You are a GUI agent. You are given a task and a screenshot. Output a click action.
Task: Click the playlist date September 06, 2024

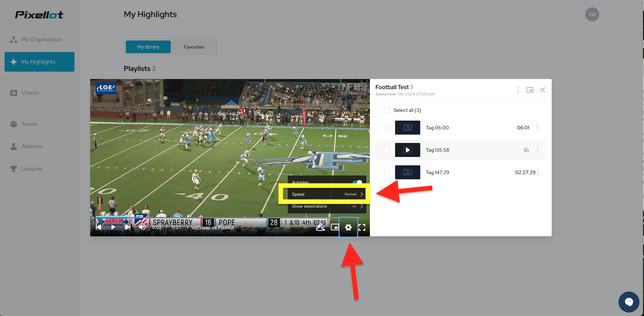click(x=405, y=94)
